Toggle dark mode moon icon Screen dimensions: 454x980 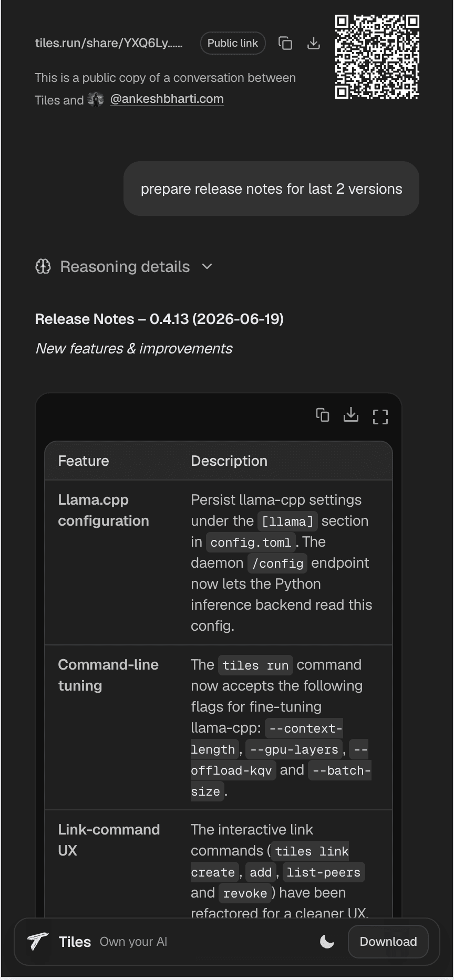(x=327, y=942)
